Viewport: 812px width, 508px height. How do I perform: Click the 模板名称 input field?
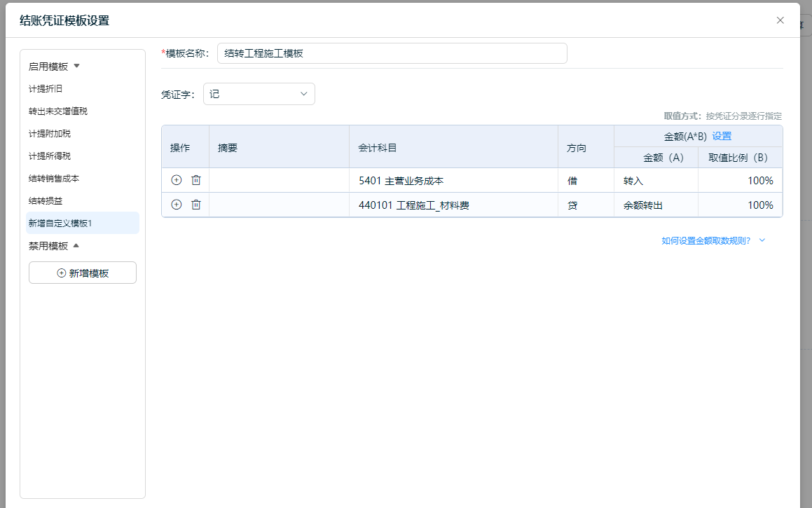point(392,53)
